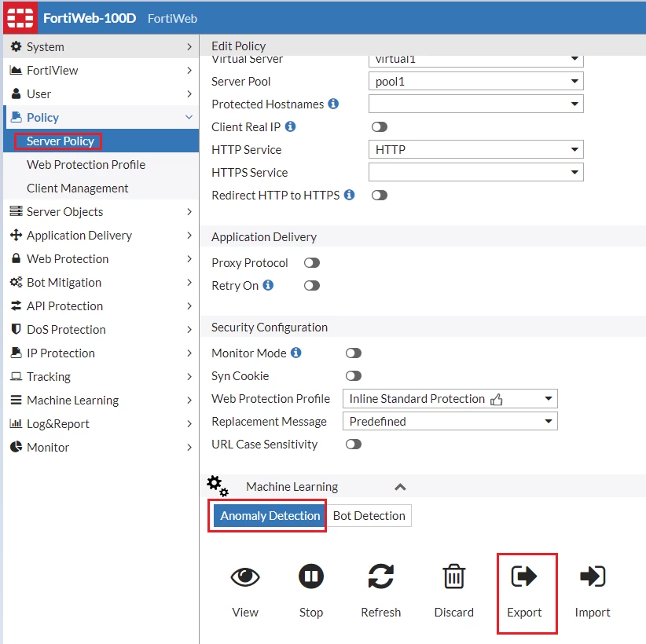646x644 pixels.
Task: Collapse the Policy menu chevron
Action: (189, 117)
